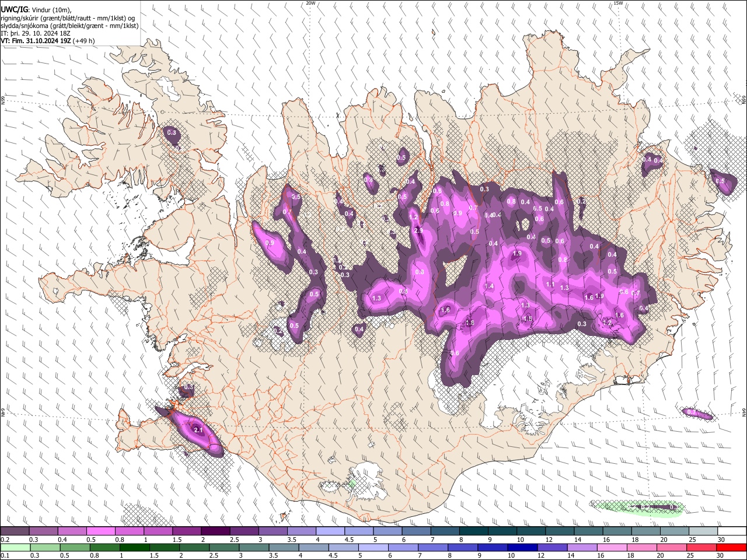This screenshot has width=747, height=560.
Task: Pick the white legend swatch at 30
Action: [732, 531]
